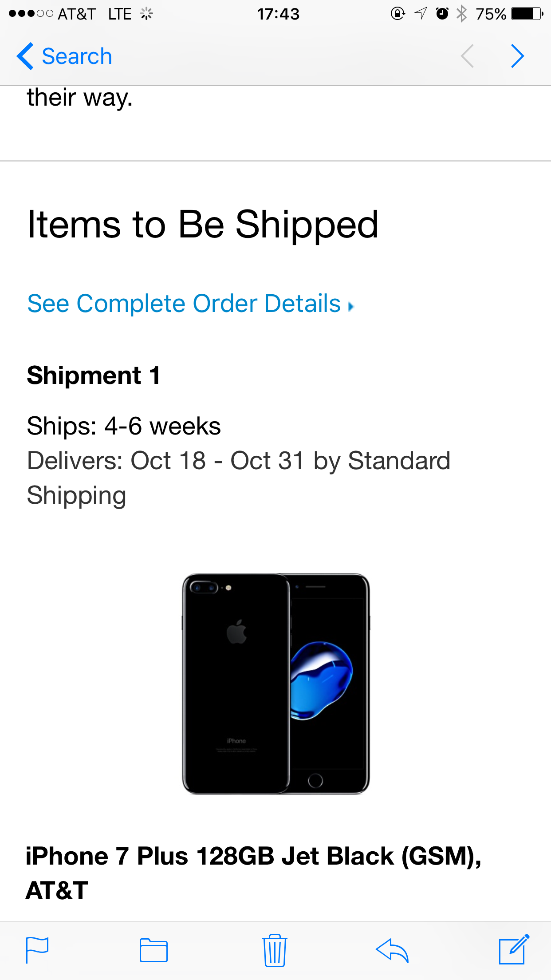The width and height of the screenshot is (551, 980).
Task: Tap the Bluetooth status icon
Action: coord(462,14)
